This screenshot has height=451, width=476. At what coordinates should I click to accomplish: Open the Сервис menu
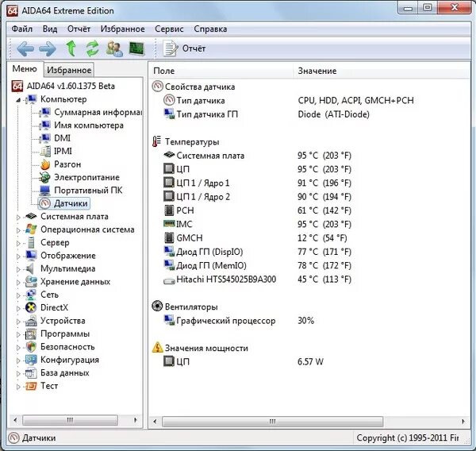point(169,29)
